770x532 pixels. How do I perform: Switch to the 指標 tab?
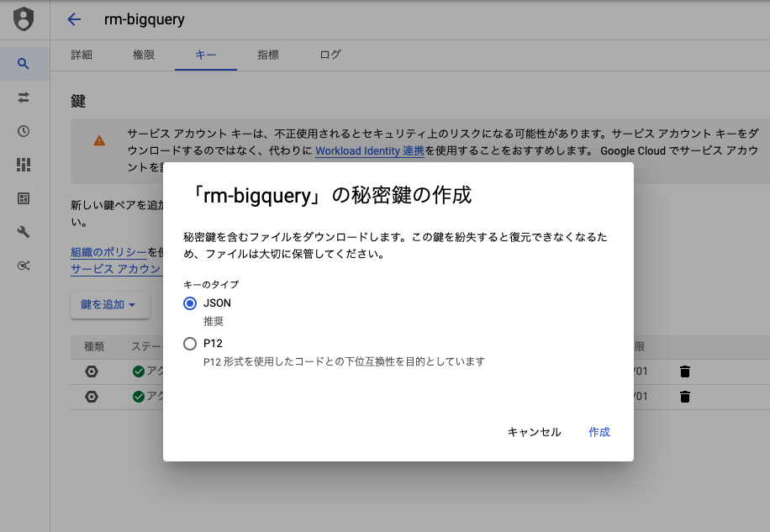coord(268,55)
